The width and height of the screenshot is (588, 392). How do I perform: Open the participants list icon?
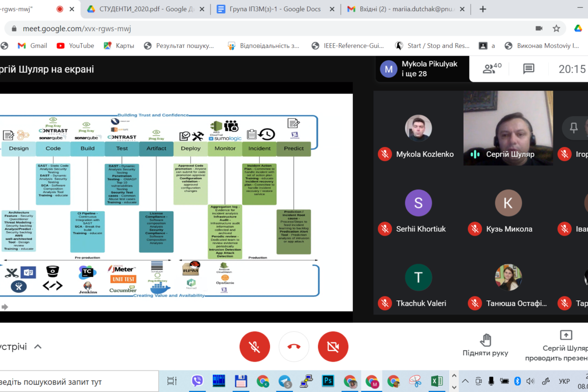[491, 69]
